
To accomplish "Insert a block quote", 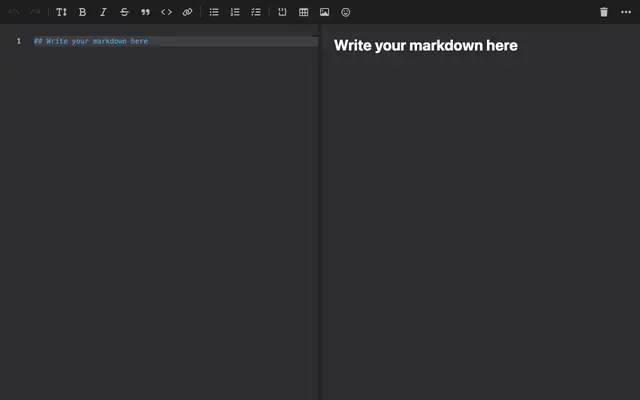I will coord(145,12).
